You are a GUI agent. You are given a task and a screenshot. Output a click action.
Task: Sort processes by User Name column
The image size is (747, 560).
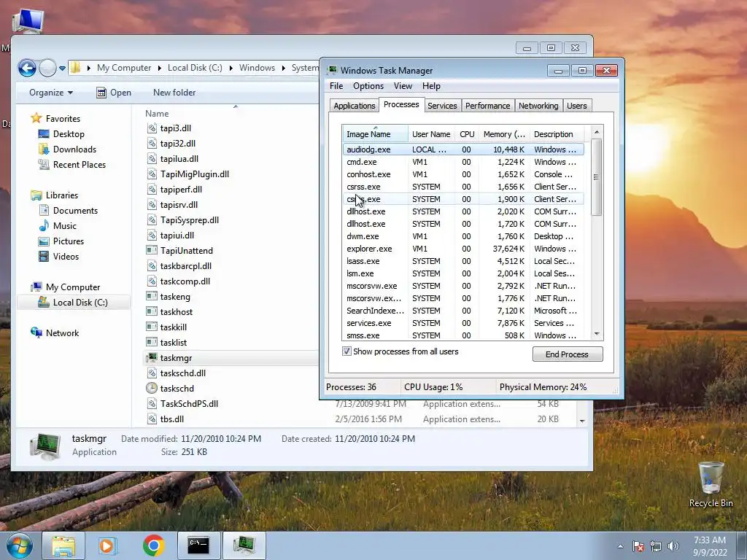pyautogui.click(x=431, y=134)
